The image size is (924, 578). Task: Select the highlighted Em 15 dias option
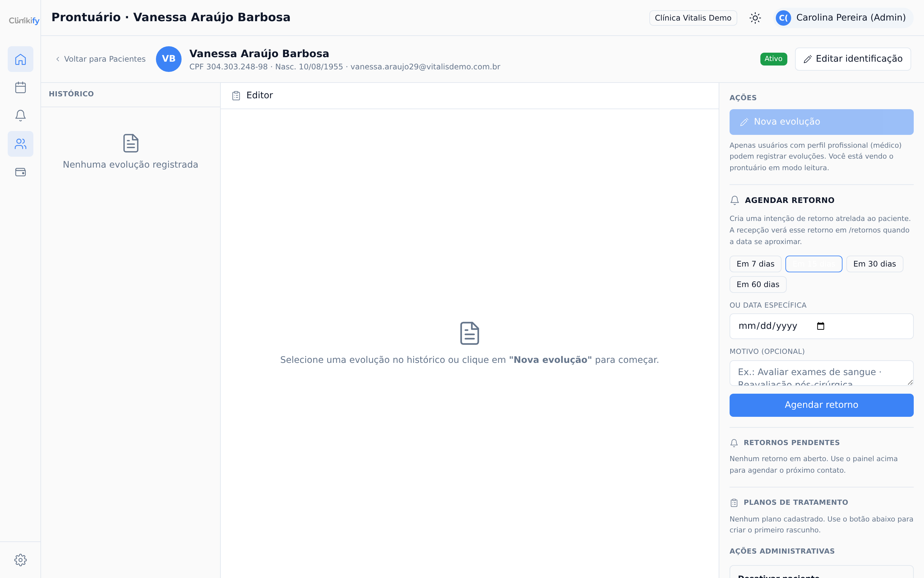click(814, 264)
